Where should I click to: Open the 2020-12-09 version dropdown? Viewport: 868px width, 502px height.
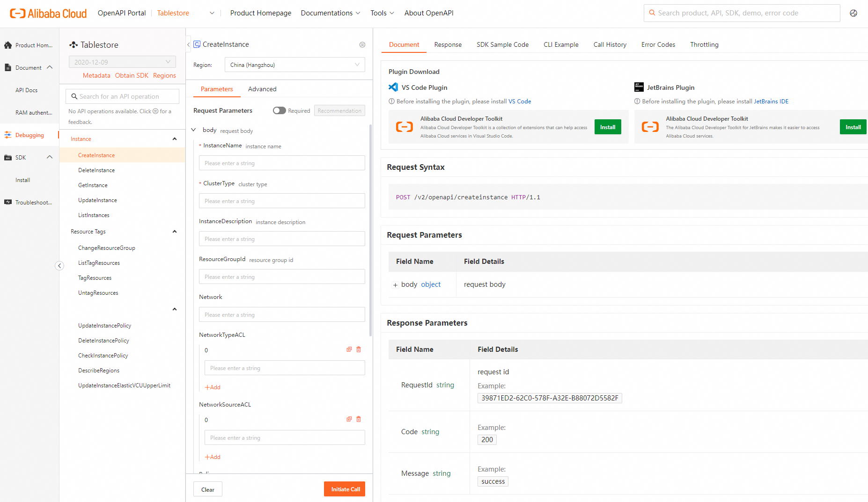coord(123,62)
